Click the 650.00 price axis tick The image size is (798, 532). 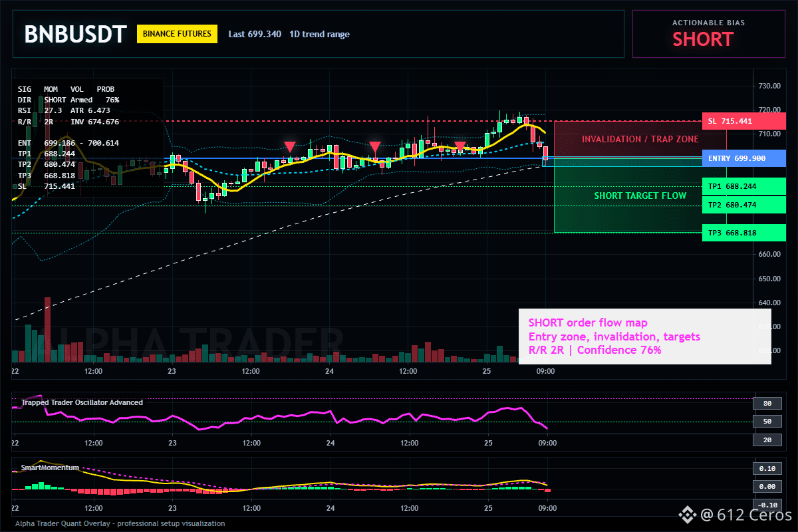[768, 278]
